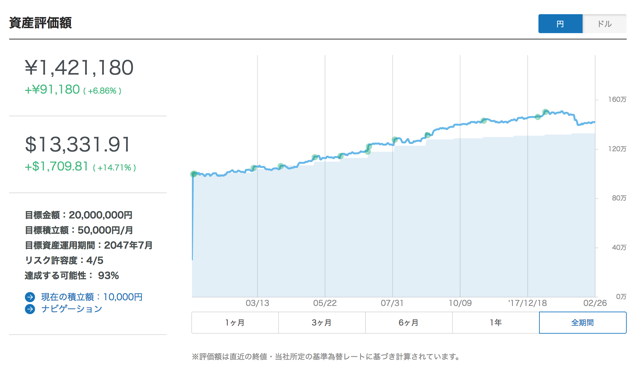Click the 120万 axis label
This screenshot has width=639, height=380.
pyautogui.click(x=617, y=149)
